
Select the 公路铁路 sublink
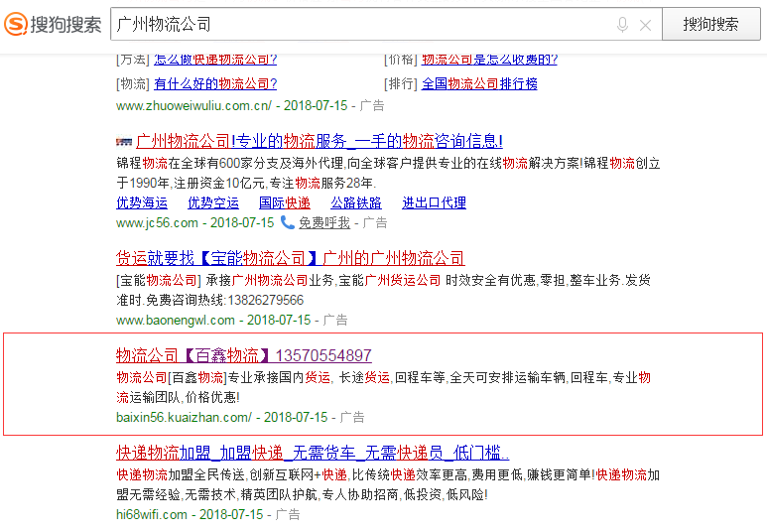coord(356,202)
